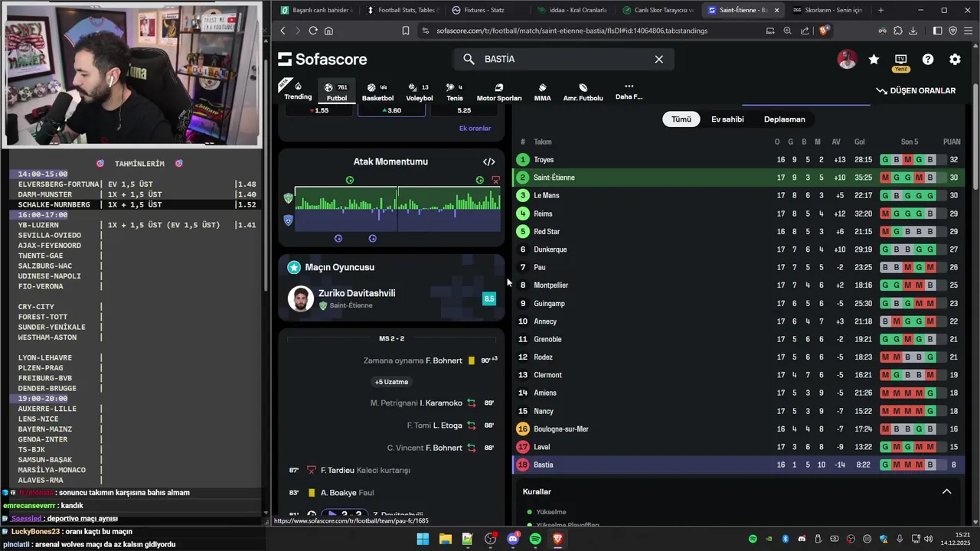Screen dimensions: 980x551
Task: Open File Explorer from the taskbar
Action: [445, 539]
